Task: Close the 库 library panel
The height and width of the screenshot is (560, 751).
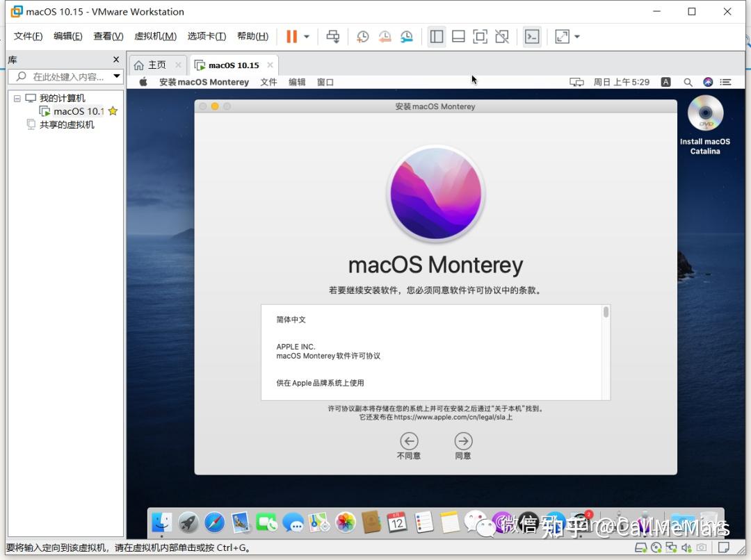Action: 116,59
